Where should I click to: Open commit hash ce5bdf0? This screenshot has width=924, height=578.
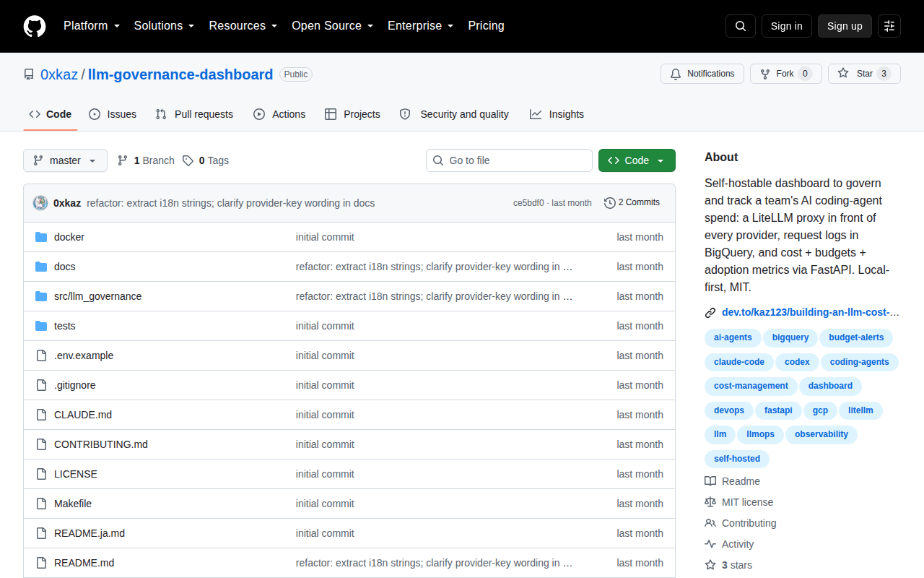point(528,203)
